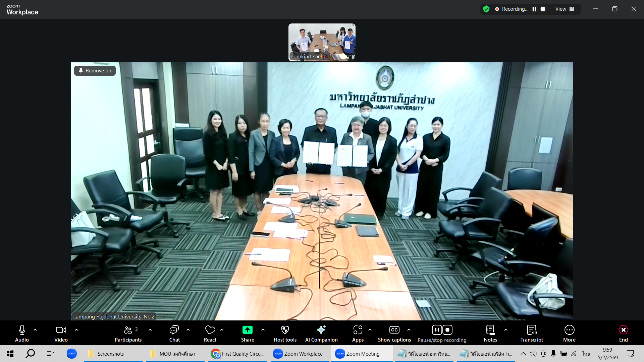Image resolution: width=644 pixels, height=362 pixels.
Task: Select somkiart saeher video thumbnail
Action: 322,42
